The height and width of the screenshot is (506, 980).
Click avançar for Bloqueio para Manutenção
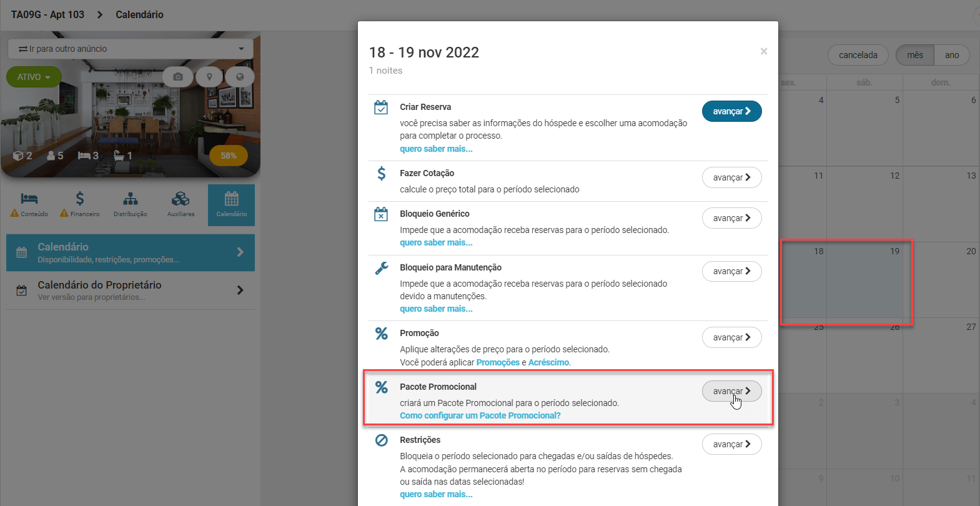coord(731,271)
